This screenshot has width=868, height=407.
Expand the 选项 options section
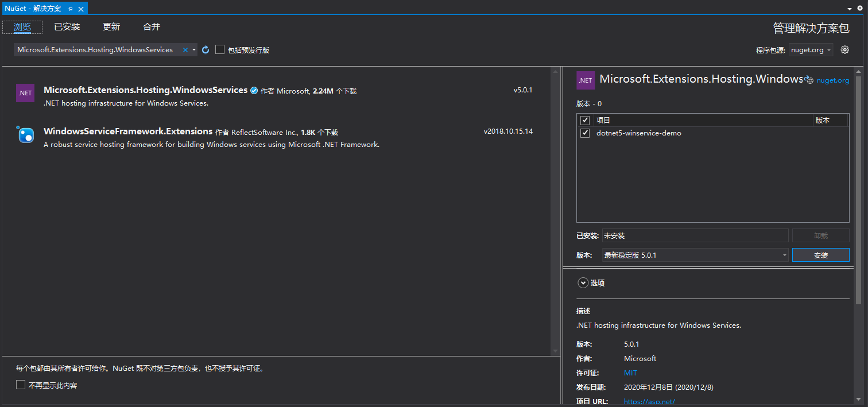pyautogui.click(x=583, y=283)
